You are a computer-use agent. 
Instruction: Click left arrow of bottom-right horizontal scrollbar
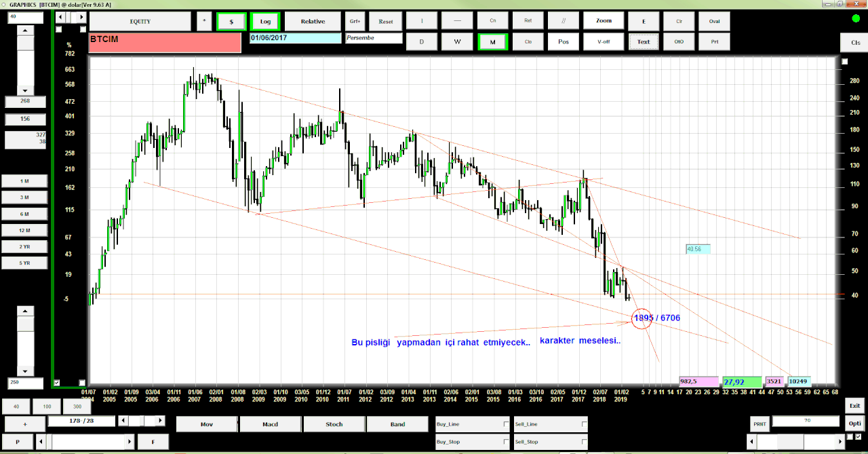[753, 442]
